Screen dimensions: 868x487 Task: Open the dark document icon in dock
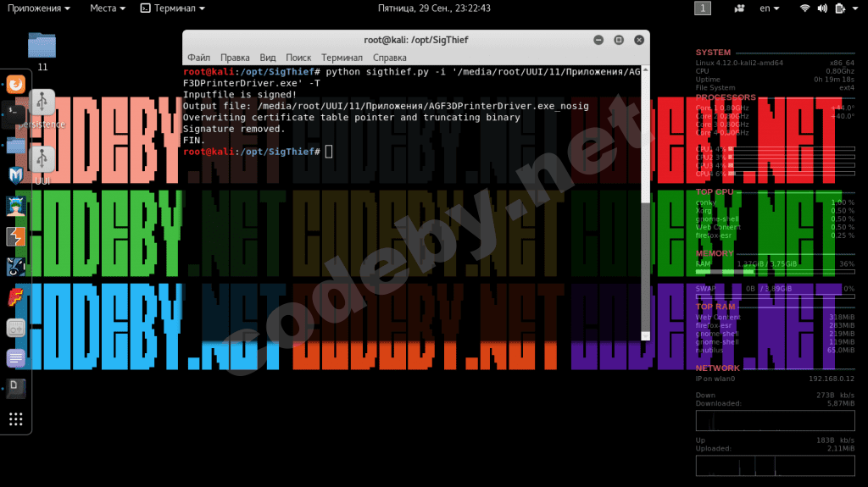15,389
